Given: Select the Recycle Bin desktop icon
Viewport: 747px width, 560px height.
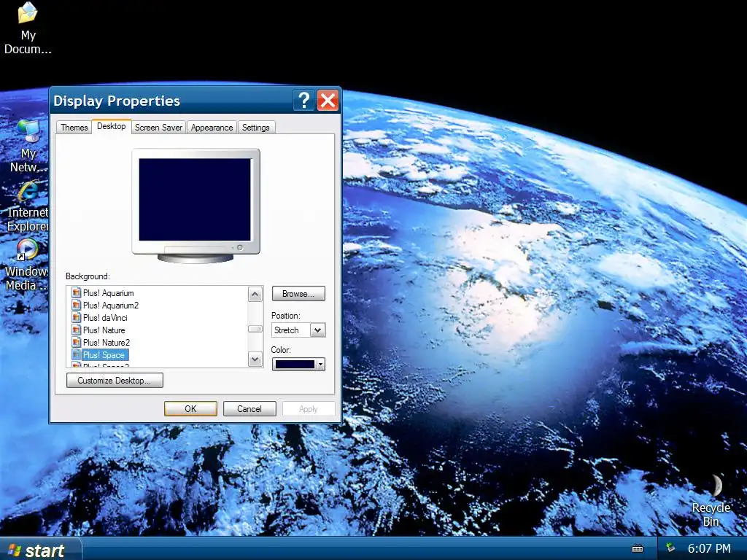Looking at the screenshot, I should (711, 500).
